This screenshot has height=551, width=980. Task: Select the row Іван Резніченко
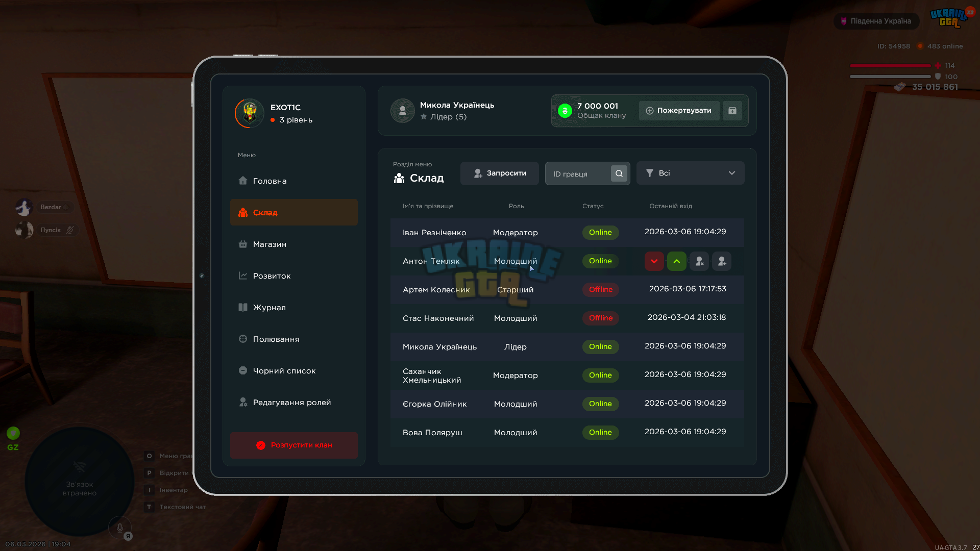[567, 232]
